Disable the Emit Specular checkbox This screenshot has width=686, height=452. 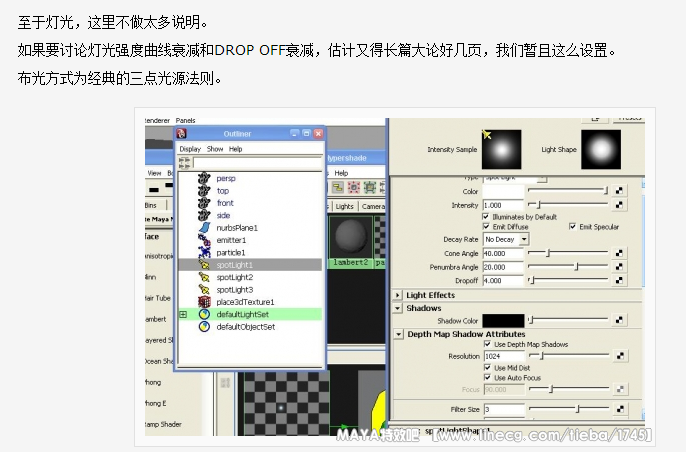573,227
